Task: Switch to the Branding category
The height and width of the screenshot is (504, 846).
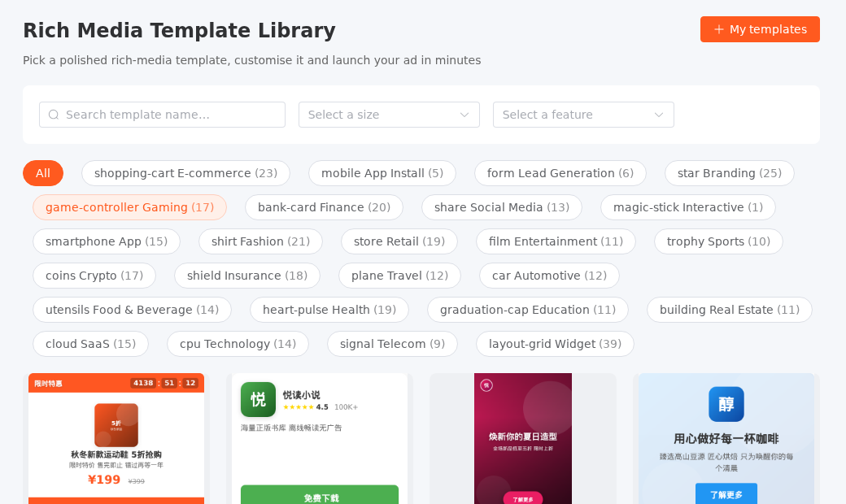Action: [x=730, y=173]
